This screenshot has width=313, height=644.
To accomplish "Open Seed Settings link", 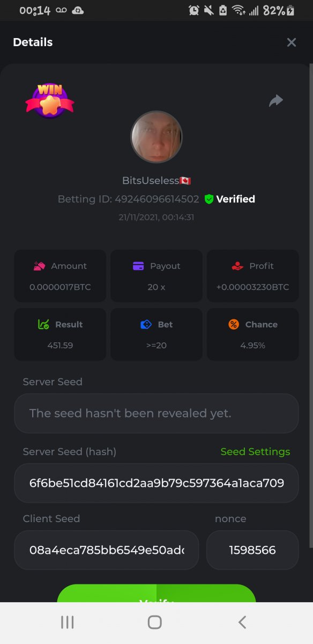I will (x=255, y=452).
